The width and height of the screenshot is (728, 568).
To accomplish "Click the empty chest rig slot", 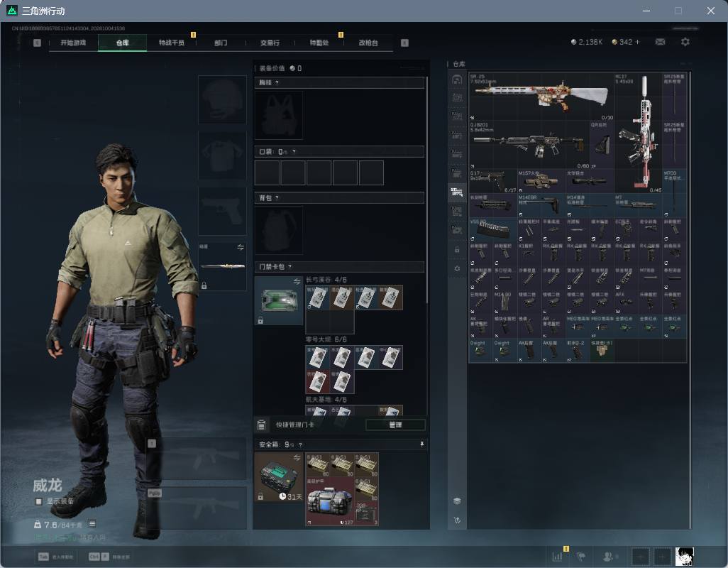I will 279,115.
